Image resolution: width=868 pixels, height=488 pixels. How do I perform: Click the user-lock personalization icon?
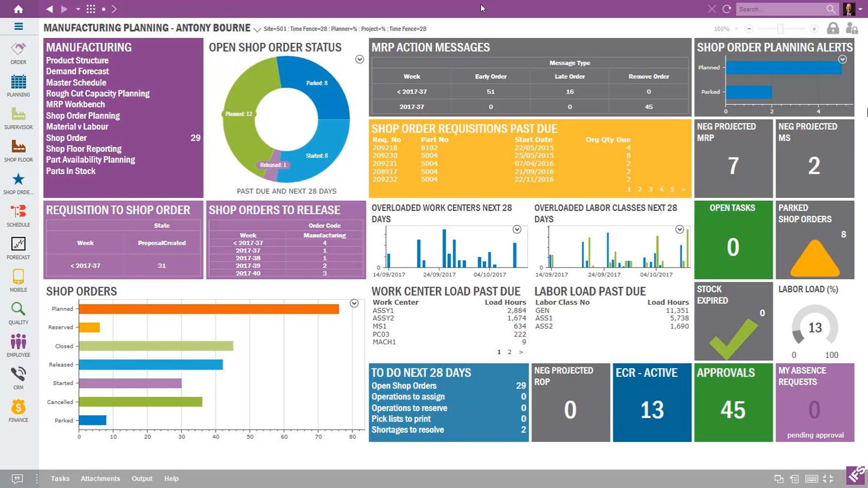[852, 28]
